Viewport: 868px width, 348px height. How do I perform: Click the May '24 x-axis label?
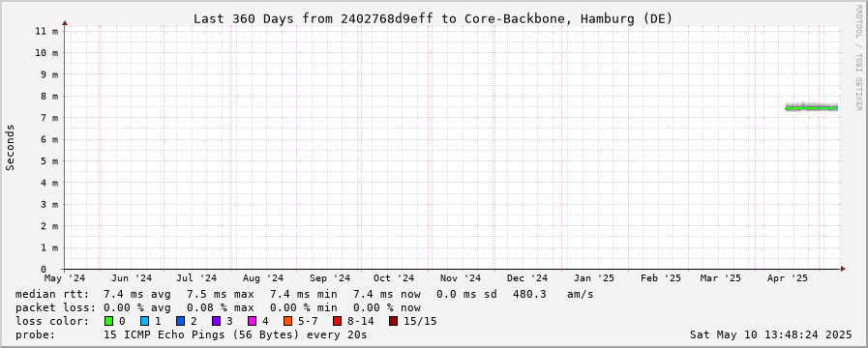65,277
